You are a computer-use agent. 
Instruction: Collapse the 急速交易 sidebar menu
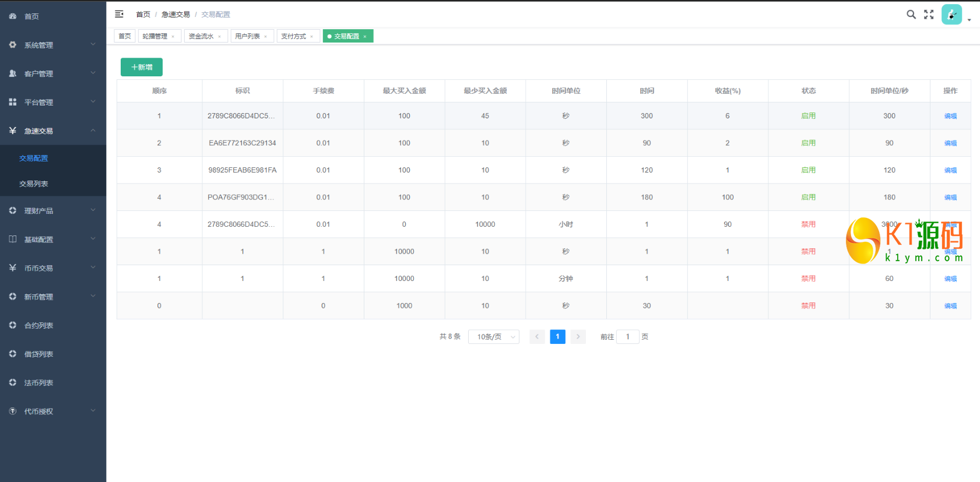click(52, 131)
